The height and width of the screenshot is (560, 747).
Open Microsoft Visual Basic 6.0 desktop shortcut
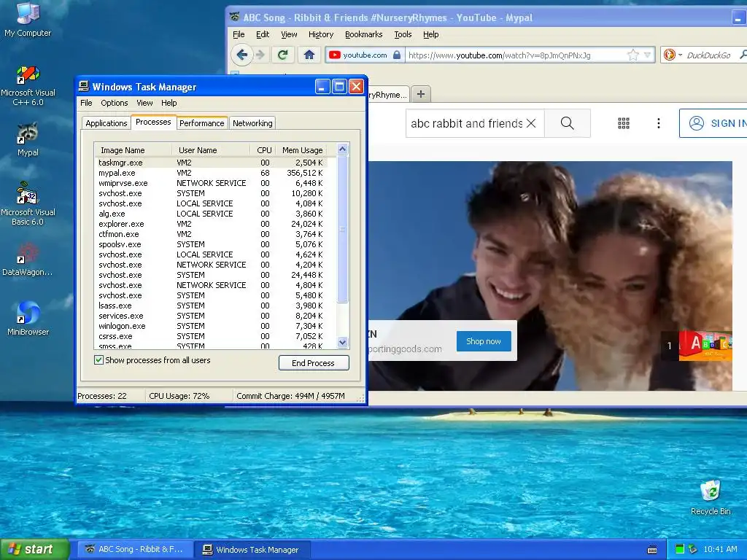(x=28, y=204)
